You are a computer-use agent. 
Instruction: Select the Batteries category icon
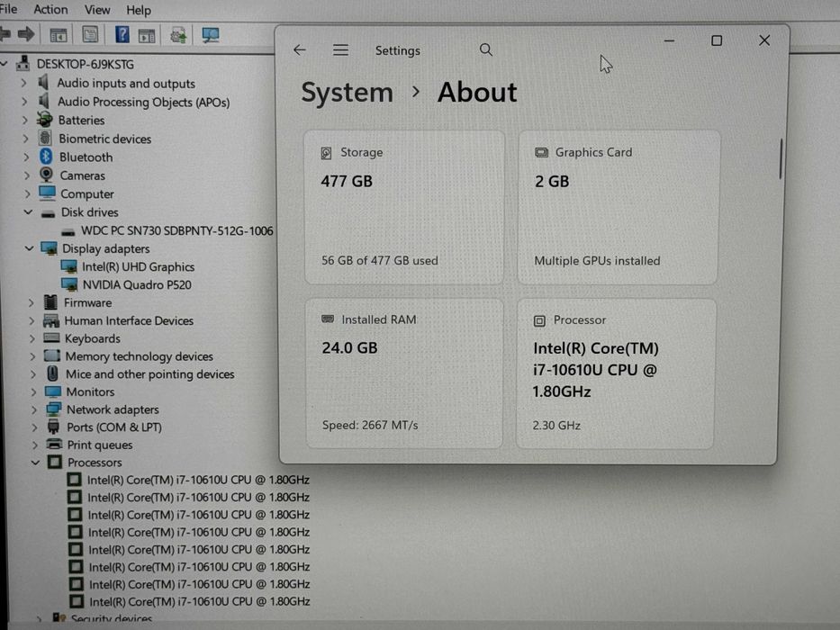pos(44,119)
